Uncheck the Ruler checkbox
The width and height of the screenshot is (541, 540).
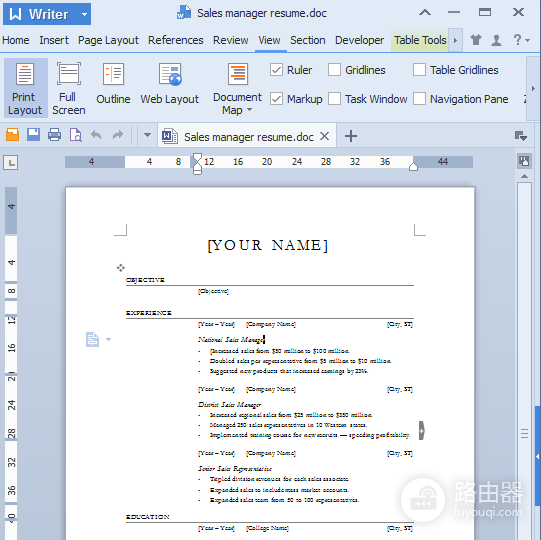pyautogui.click(x=276, y=70)
